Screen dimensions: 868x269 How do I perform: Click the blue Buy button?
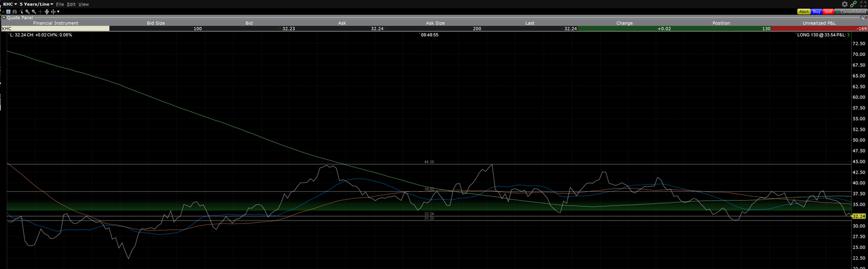pos(816,11)
